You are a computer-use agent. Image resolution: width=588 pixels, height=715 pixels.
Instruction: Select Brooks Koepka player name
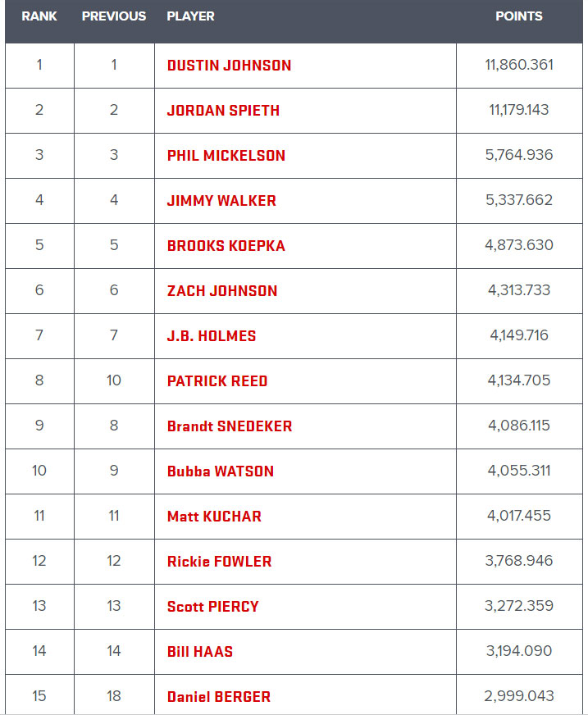(x=226, y=246)
